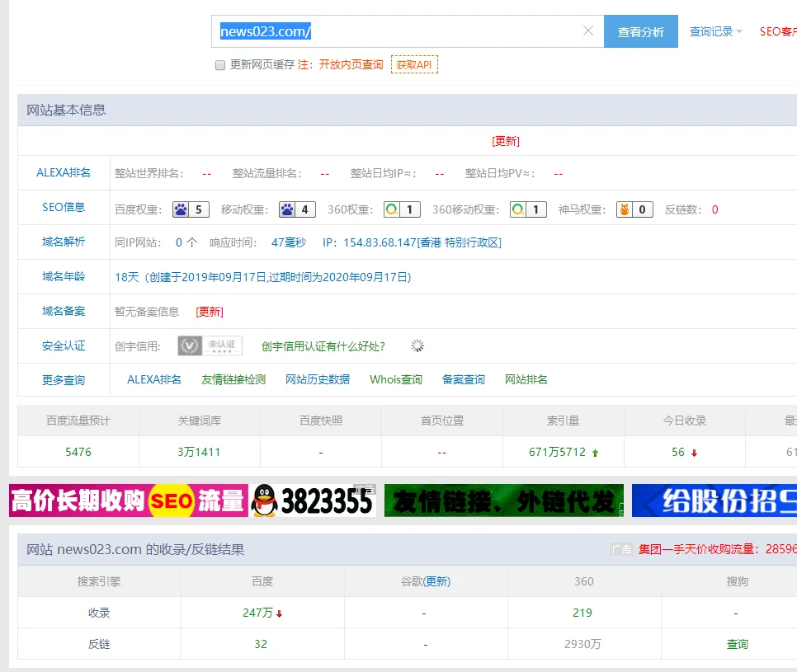Viewport: 797px width, 672px height.
Task: Click the 反链数 value 0
Action: pos(714,209)
